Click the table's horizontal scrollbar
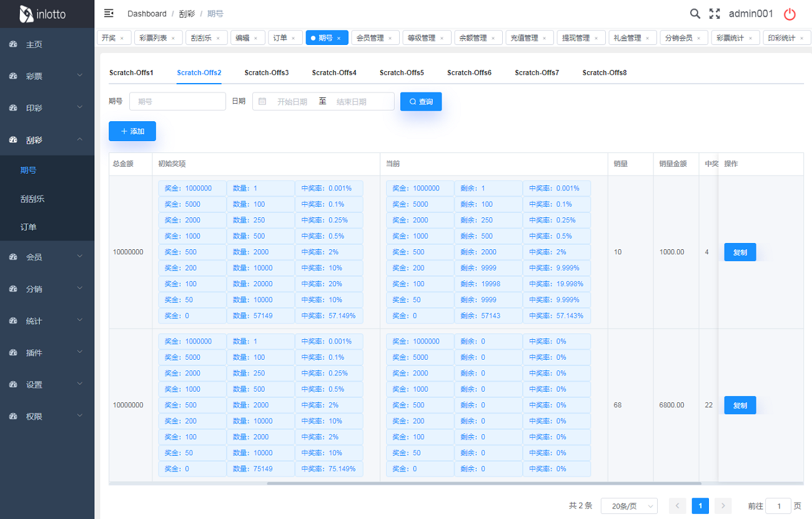 (x=484, y=483)
